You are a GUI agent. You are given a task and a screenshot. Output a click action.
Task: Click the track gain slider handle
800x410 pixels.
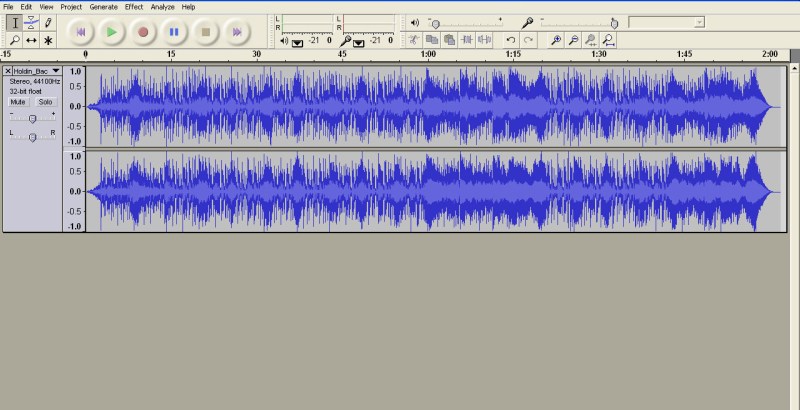(x=33, y=118)
